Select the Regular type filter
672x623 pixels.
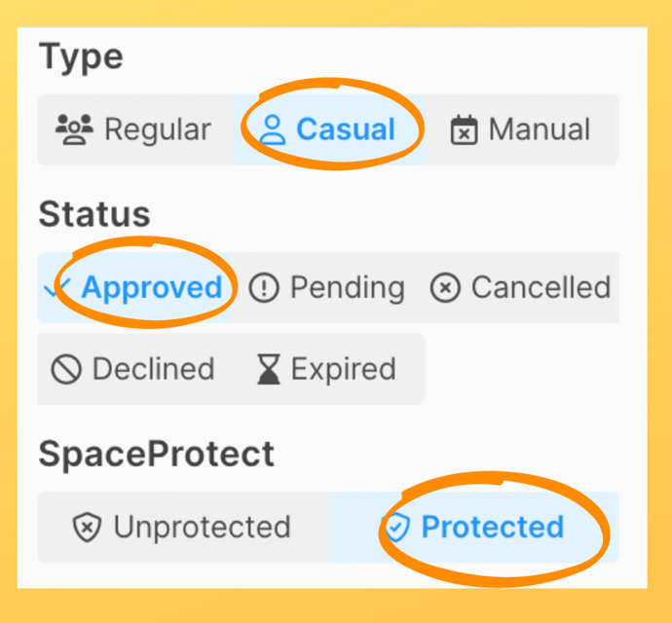(134, 129)
